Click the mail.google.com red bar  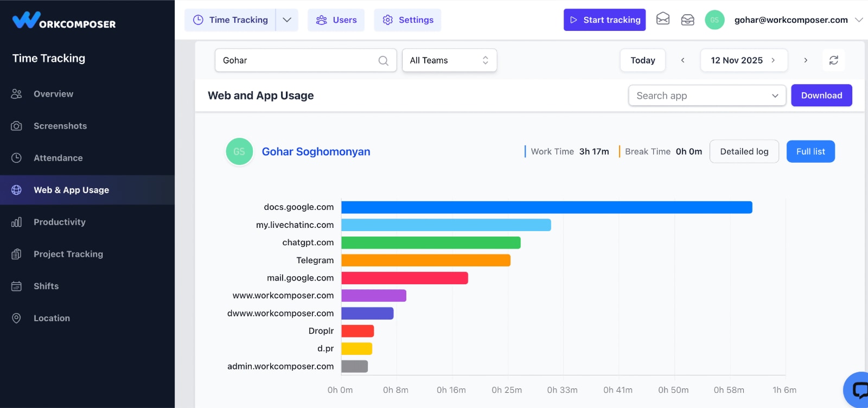tap(405, 278)
